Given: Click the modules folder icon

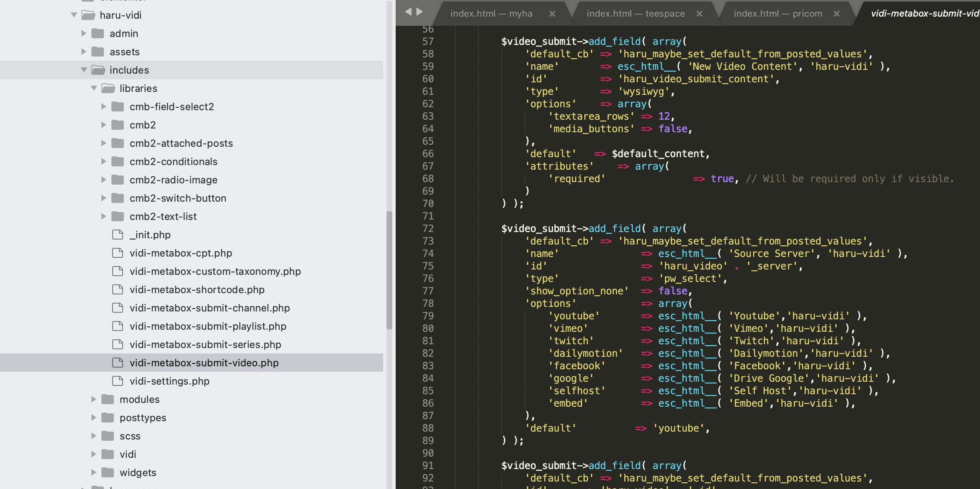Looking at the screenshot, I should point(108,399).
